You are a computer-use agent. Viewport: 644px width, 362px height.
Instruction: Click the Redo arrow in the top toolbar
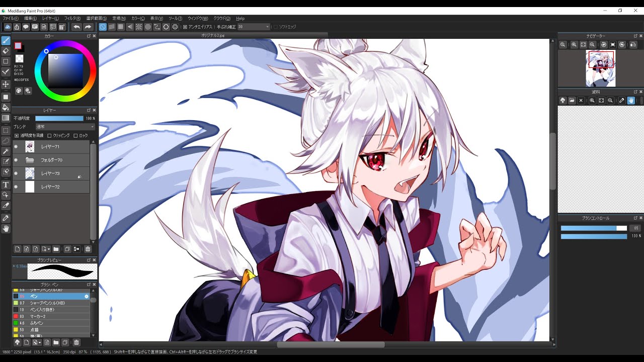[88, 27]
